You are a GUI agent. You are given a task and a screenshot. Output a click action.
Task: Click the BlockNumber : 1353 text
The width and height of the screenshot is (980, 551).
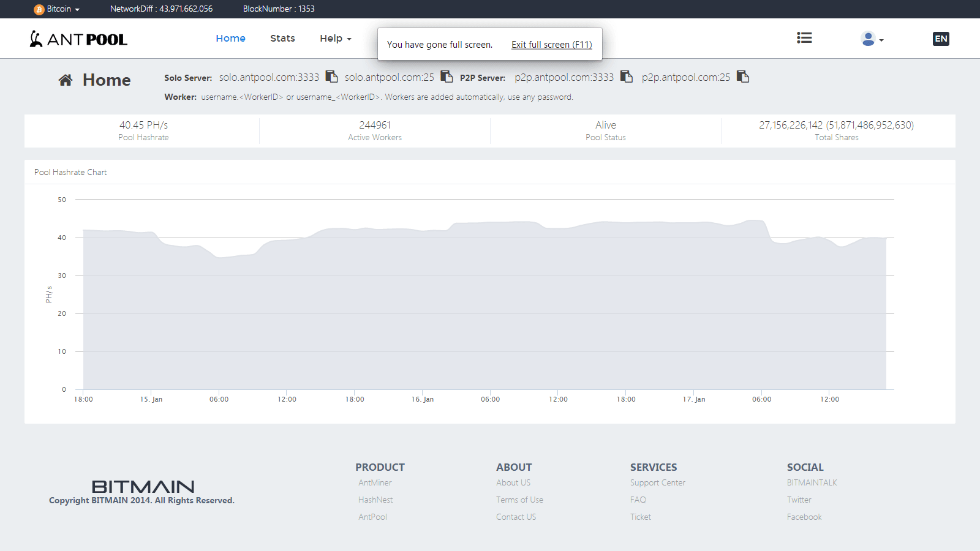tap(279, 9)
